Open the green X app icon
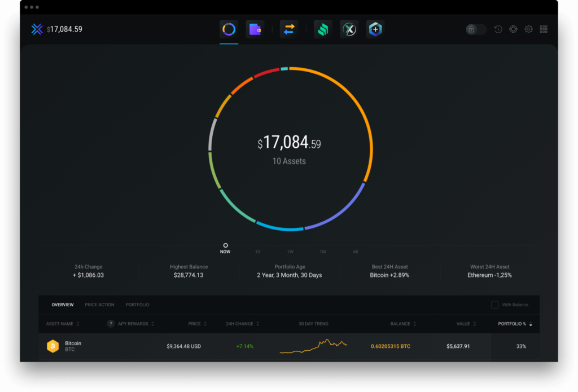Image resolution: width=578 pixels, height=392 pixels. click(x=349, y=29)
